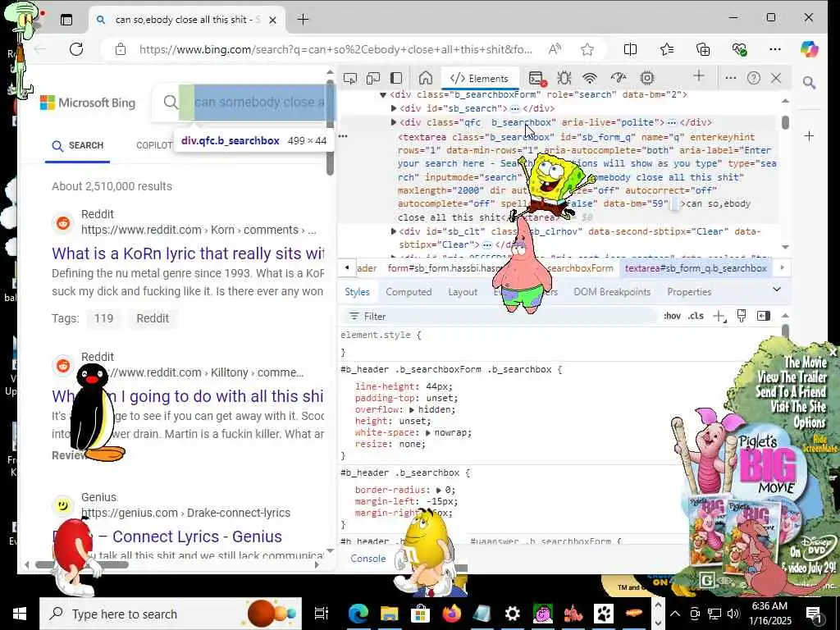Screen dimensions: 840x630
Task: Expand the overflow hidden property value
Action: tap(412, 409)
